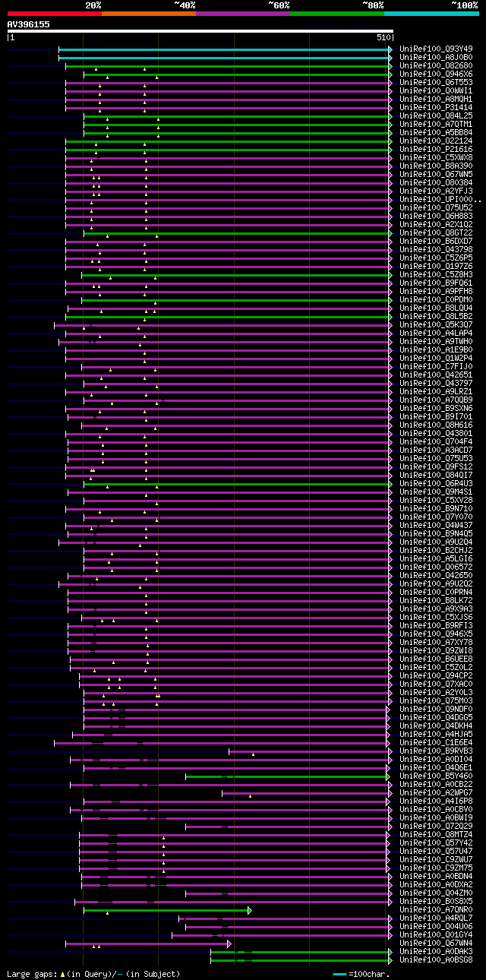
Task: Click entry UniRef100_B9I701
Action: coord(436,416)
